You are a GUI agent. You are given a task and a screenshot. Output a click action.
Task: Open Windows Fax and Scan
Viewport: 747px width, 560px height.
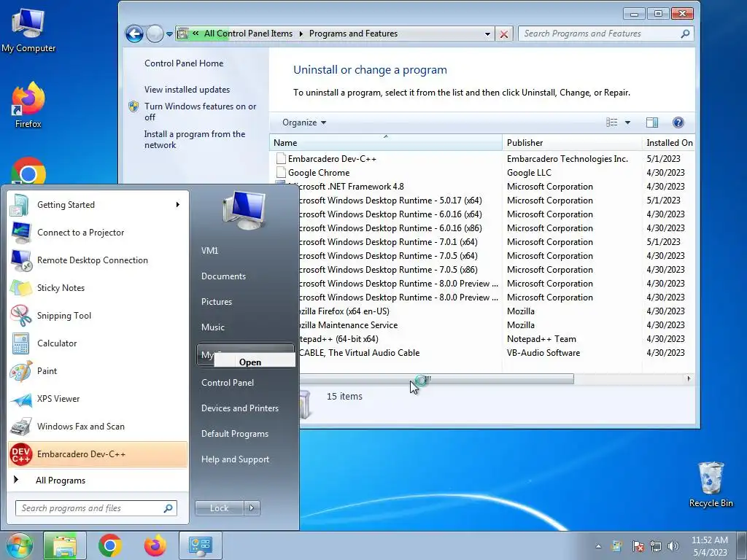(x=98, y=426)
